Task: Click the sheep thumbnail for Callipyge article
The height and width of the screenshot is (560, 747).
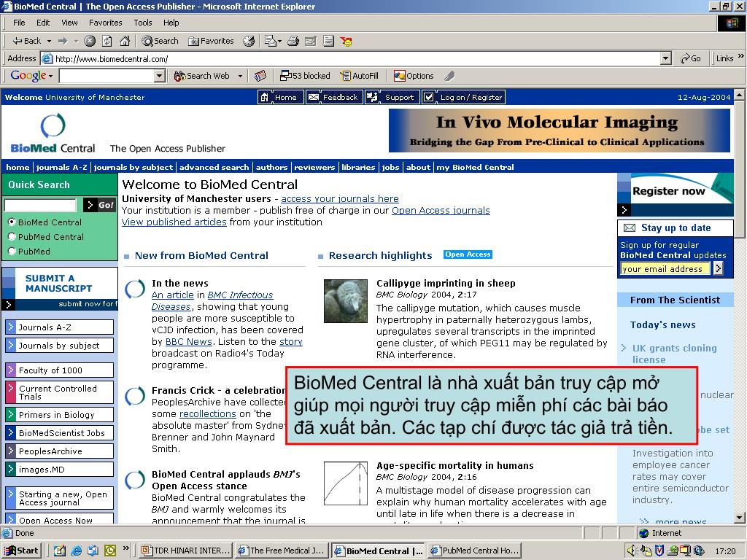Action: [x=345, y=301]
